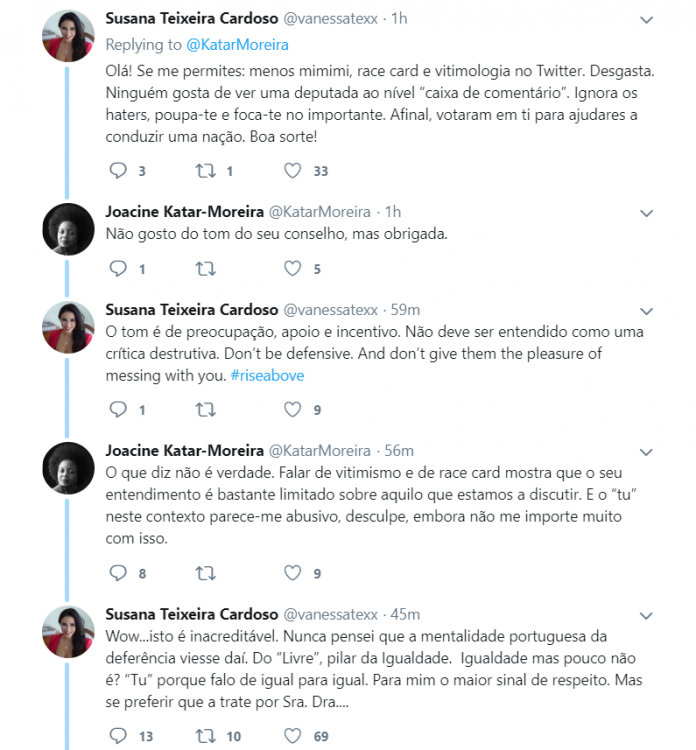The image size is (696, 750).
Task: Reply icon on tweet with 13 replies
Action: pos(118,736)
